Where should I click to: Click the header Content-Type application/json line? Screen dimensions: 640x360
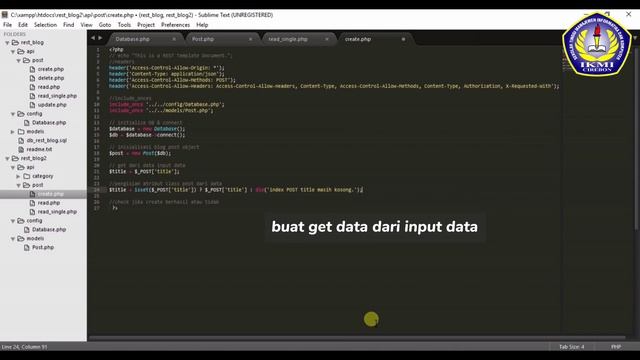click(x=167, y=74)
